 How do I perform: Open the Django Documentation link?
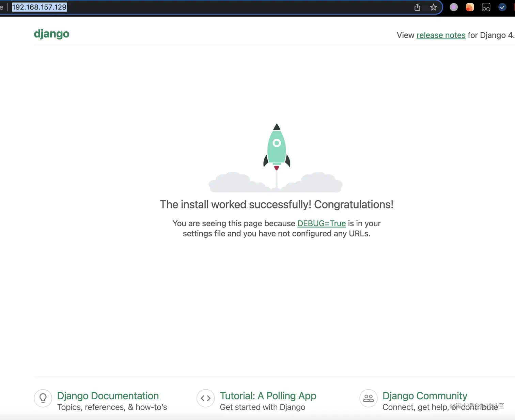[x=108, y=396]
